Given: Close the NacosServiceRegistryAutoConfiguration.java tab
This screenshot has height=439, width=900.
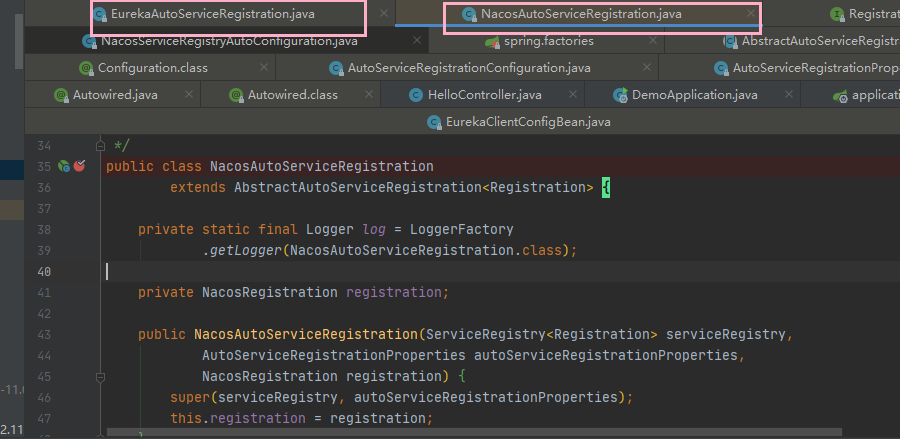Looking at the screenshot, I should point(417,41).
